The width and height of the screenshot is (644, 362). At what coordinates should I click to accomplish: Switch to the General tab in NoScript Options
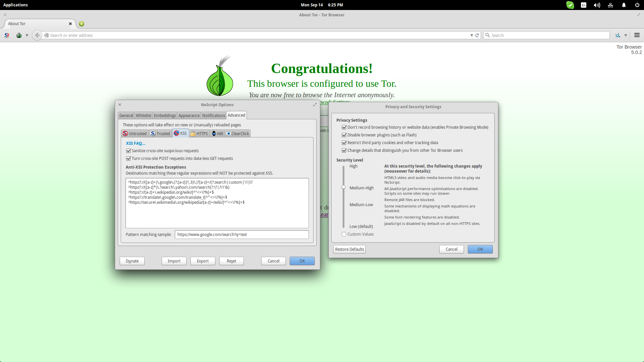(126, 115)
